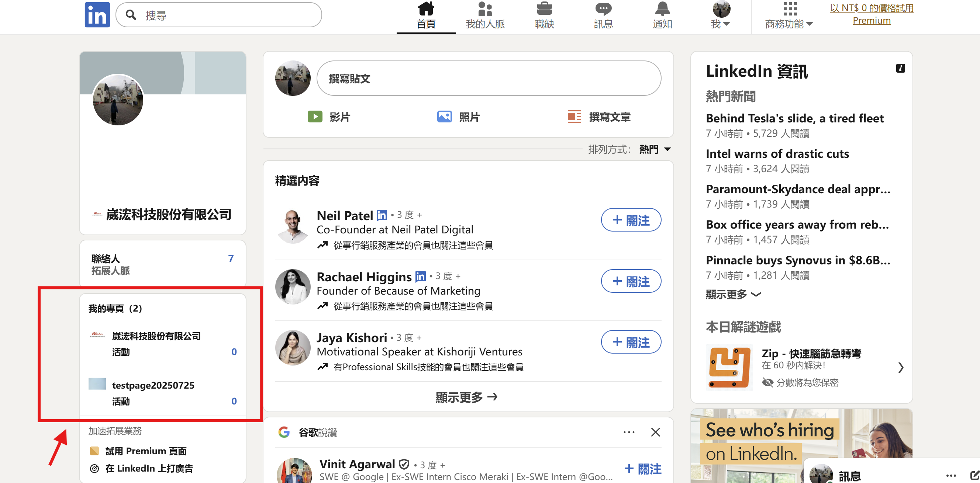Click Rachael Higgins' profile photo
Screen dimensions: 980x483
pos(293,287)
